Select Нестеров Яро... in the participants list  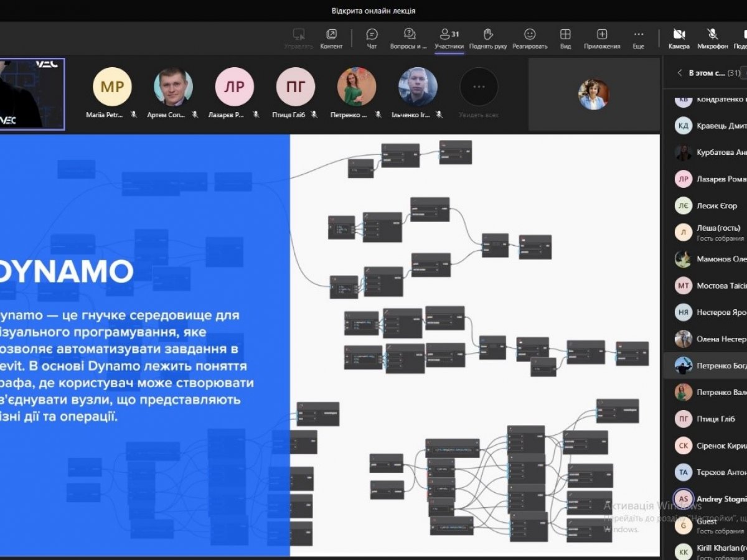[x=705, y=312]
